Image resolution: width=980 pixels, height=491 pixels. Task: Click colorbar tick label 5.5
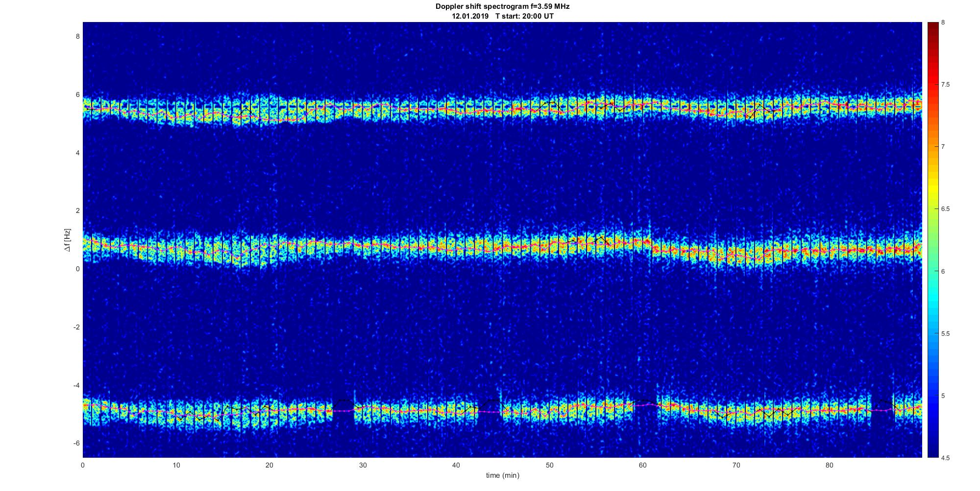[946, 334]
